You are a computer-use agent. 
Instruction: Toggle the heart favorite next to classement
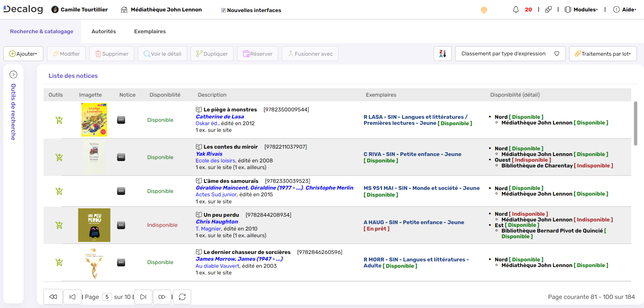coord(557,53)
